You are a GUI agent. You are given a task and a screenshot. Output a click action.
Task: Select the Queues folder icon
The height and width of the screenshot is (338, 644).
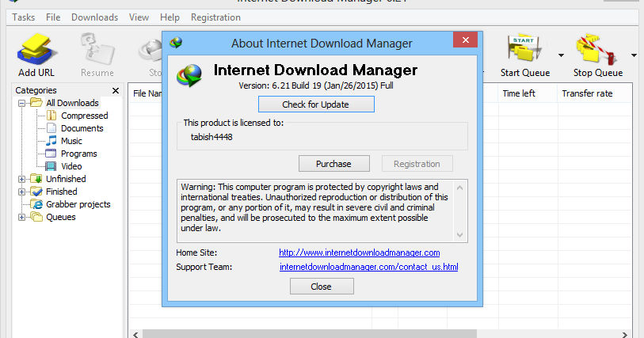tap(36, 217)
